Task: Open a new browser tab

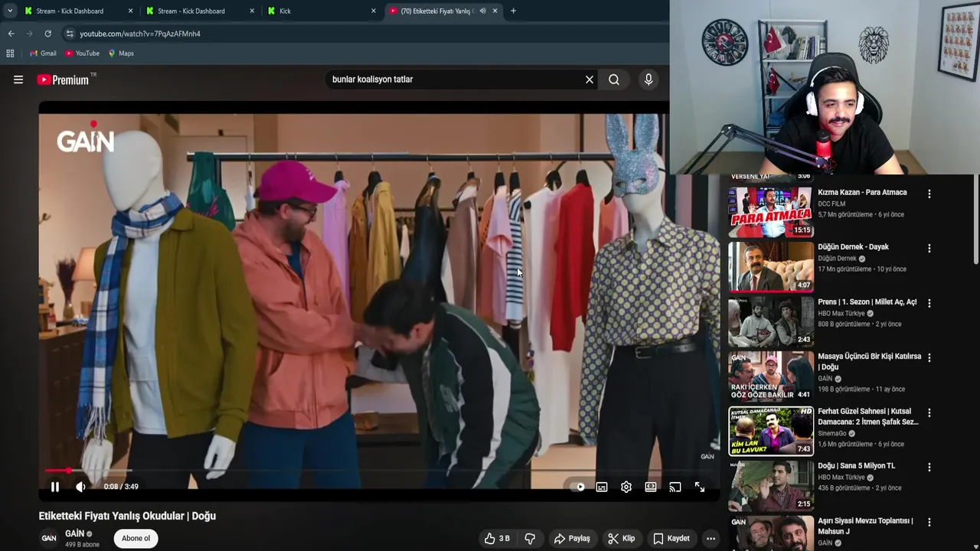Action: pyautogui.click(x=513, y=11)
